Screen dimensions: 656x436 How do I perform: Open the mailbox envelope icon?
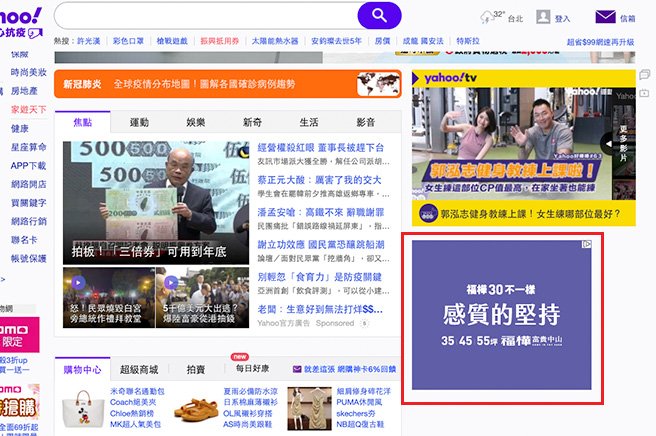[605, 17]
